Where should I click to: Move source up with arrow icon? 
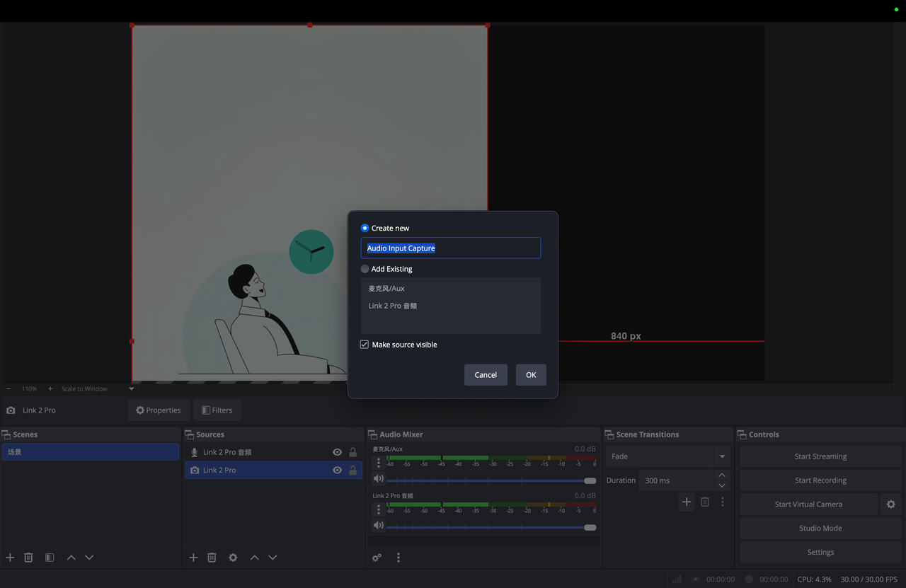tap(254, 558)
